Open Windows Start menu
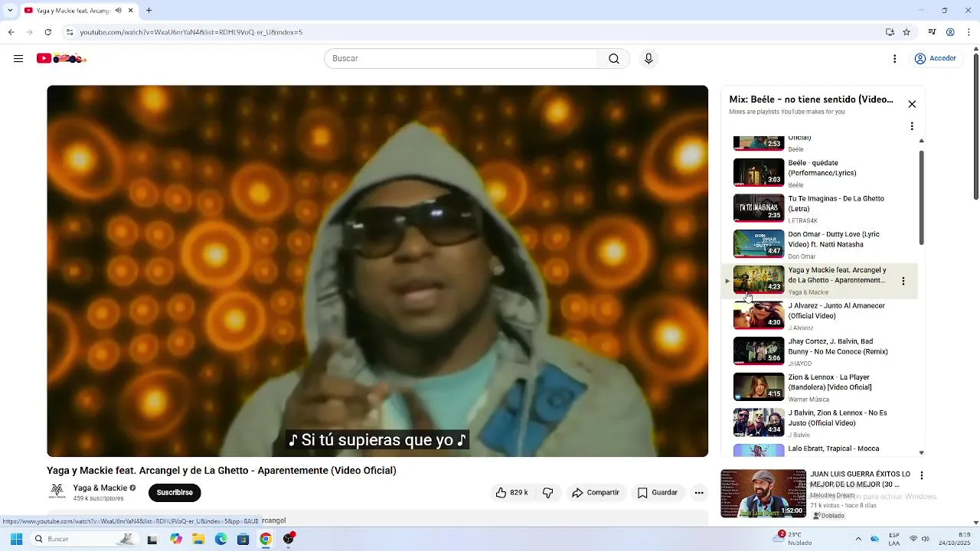The image size is (980, 551). point(16,539)
